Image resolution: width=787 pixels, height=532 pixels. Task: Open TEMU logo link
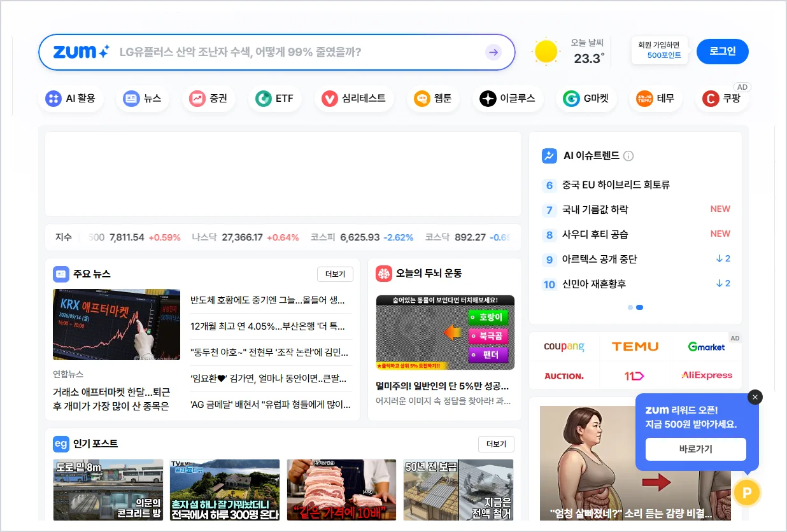(x=635, y=347)
